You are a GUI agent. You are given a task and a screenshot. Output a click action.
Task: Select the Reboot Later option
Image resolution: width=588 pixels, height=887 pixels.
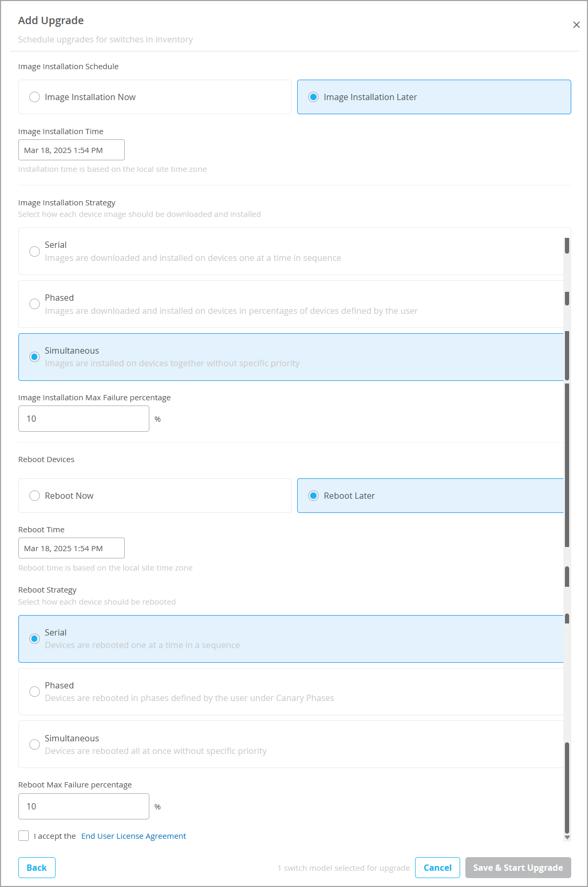point(313,496)
